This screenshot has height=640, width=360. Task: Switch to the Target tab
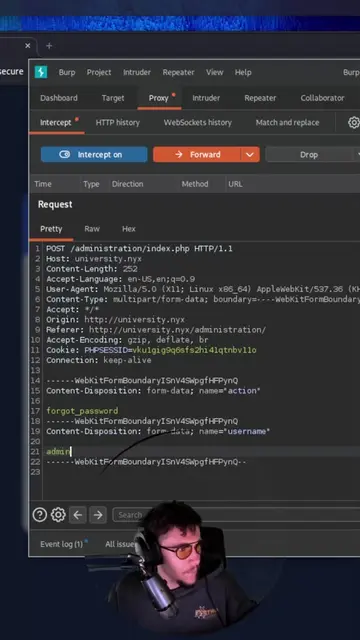(113, 98)
